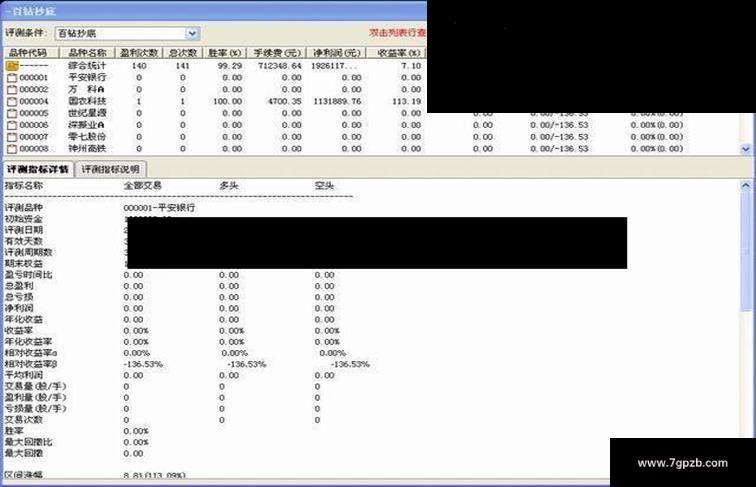
Task: Select the 综合统计 summary row name
Action: coord(87,66)
